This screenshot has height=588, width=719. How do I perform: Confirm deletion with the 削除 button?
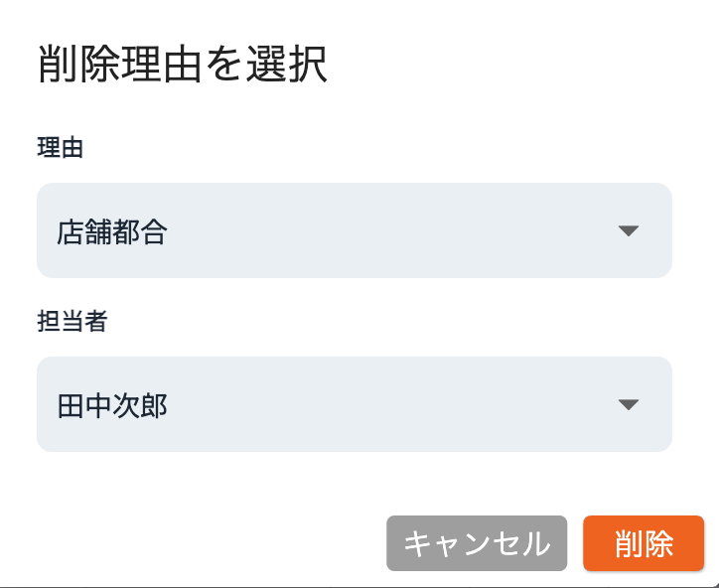(644, 543)
